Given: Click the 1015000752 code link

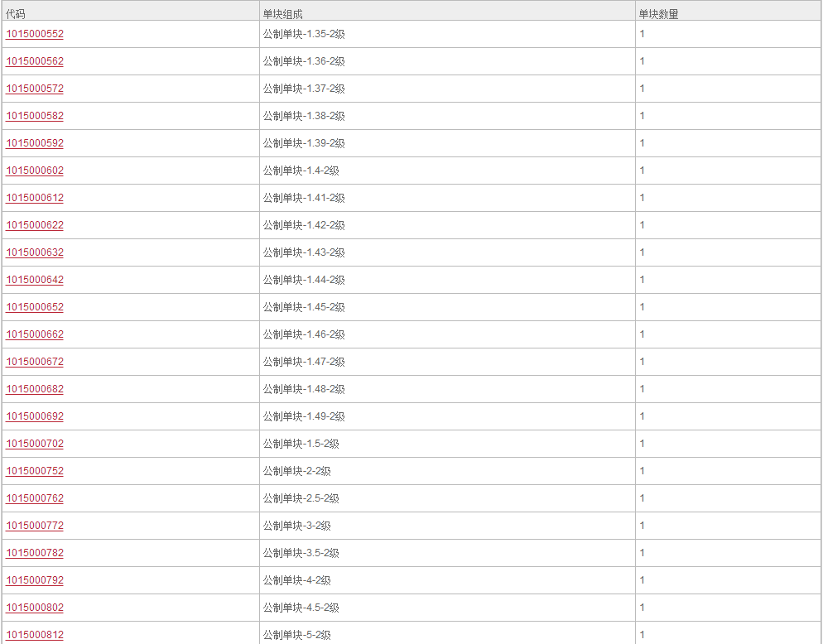Looking at the screenshot, I should tap(35, 471).
